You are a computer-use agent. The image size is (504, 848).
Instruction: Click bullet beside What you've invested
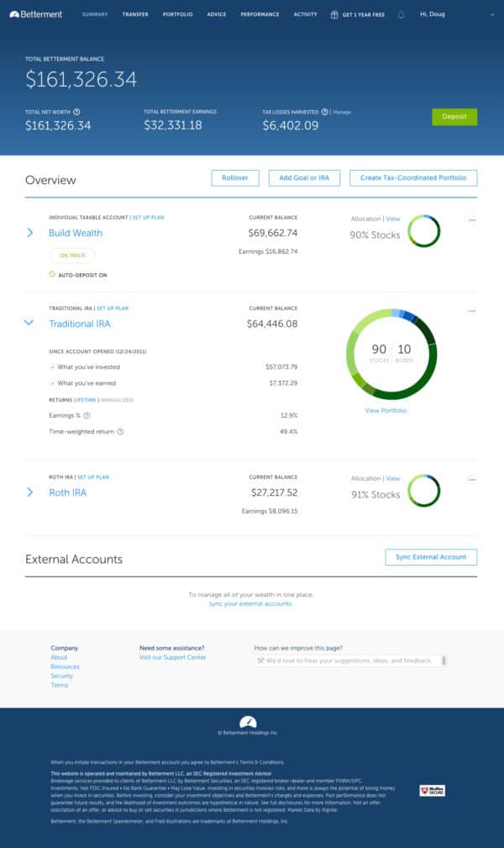(x=52, y=366)
